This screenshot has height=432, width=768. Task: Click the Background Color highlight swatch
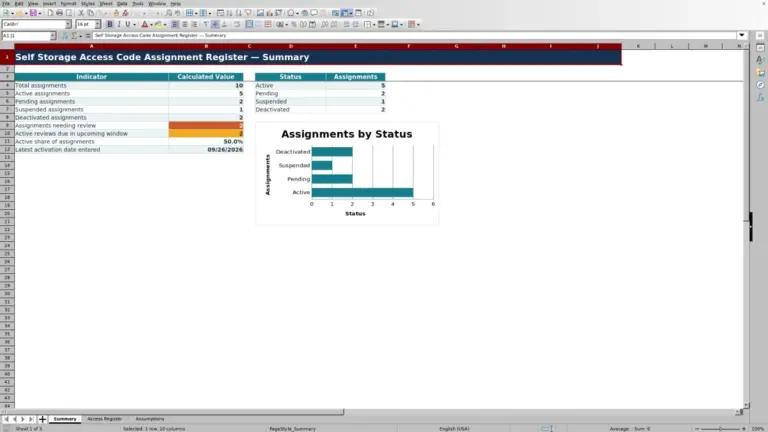click(x=158, y=24)
